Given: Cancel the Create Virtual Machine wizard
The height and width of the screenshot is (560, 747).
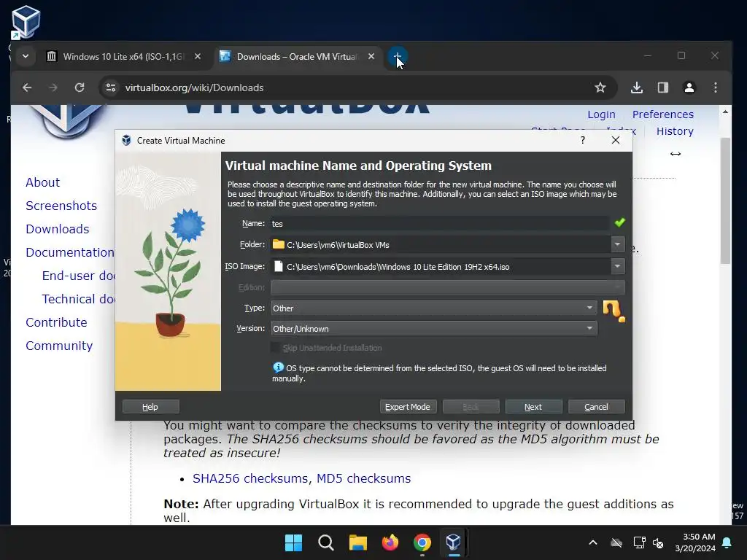Looking at the screenshot, I should [597, 407].
